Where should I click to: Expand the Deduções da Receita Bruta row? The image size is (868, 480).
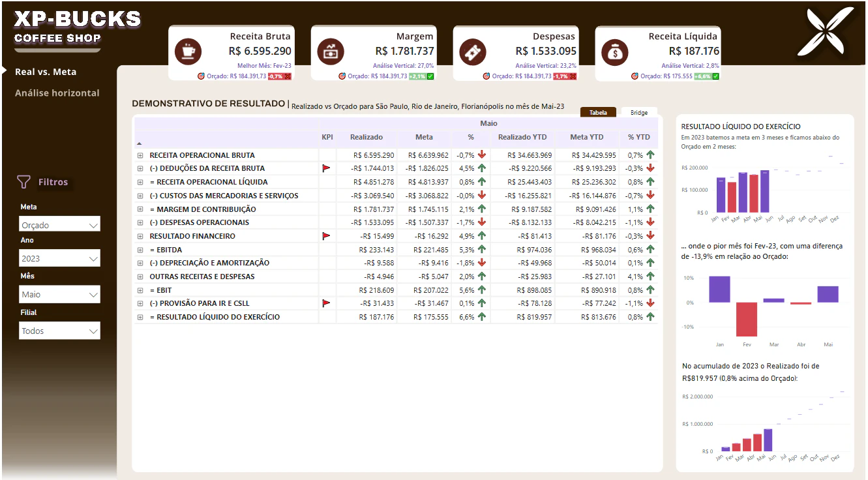coord(140,168)
